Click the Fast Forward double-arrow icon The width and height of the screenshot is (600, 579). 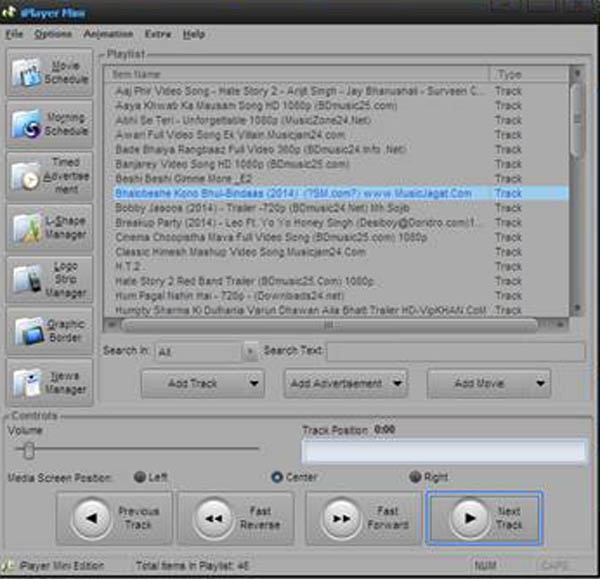coord(341,519)
